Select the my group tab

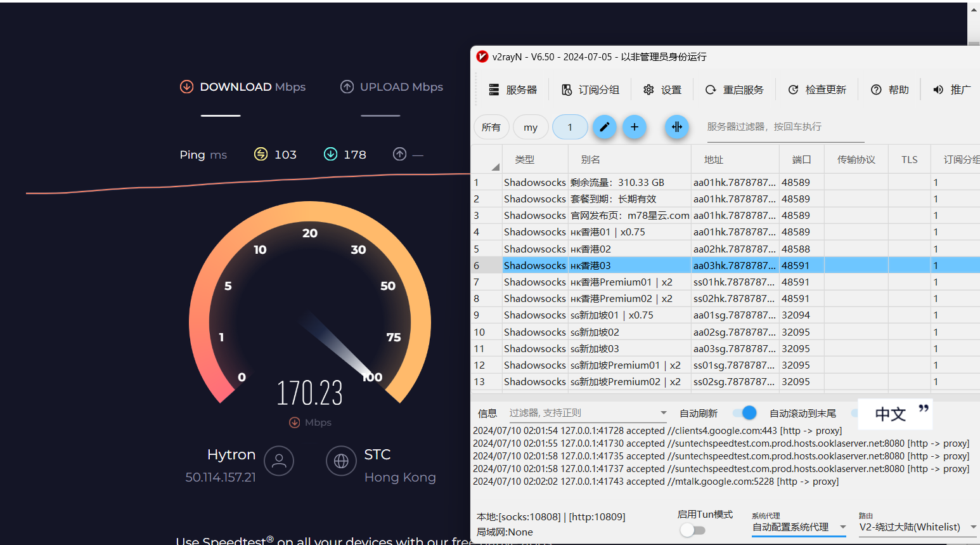coord(531,127)
